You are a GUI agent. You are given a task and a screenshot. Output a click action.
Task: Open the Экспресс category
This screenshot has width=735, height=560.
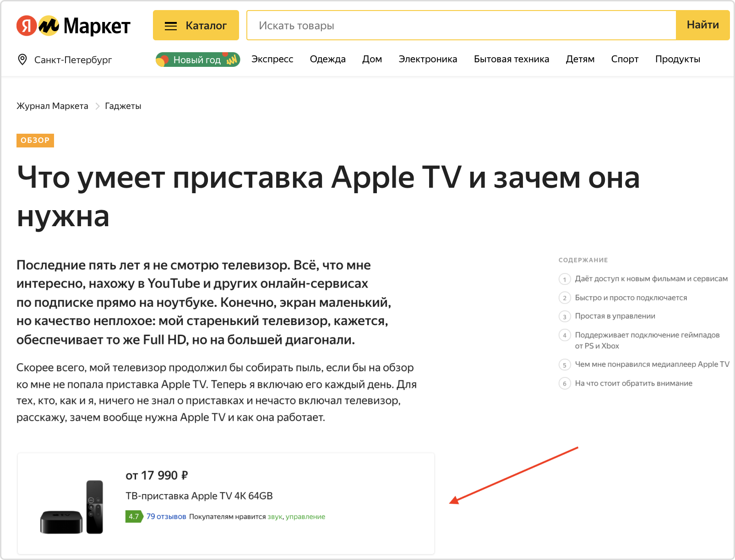[272, 59]
